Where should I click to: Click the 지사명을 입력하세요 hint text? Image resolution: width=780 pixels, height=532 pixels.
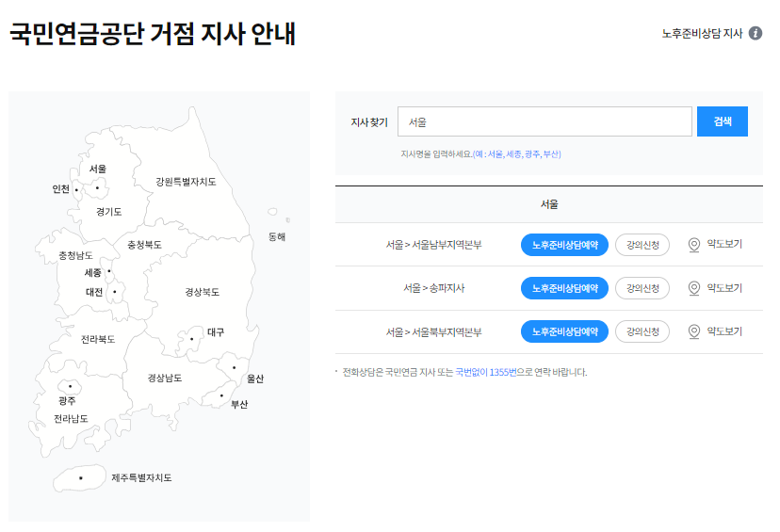click(x=436, y=154)
